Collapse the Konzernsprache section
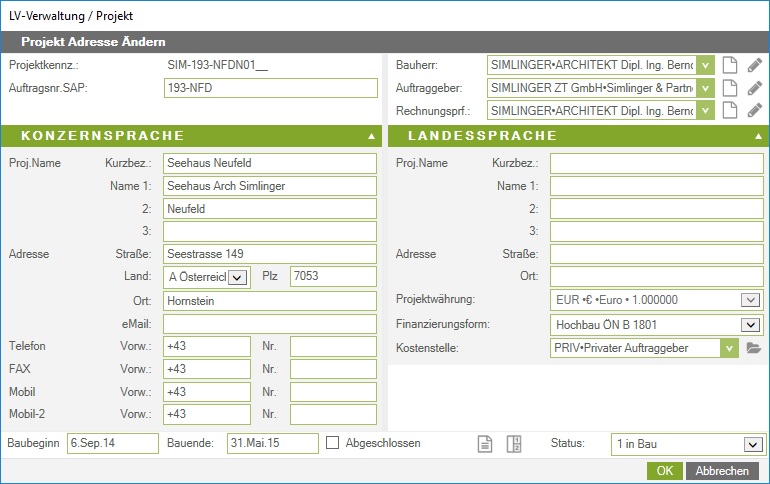The width and height of the screenshot is (770, 484). [x=371, y=136]
